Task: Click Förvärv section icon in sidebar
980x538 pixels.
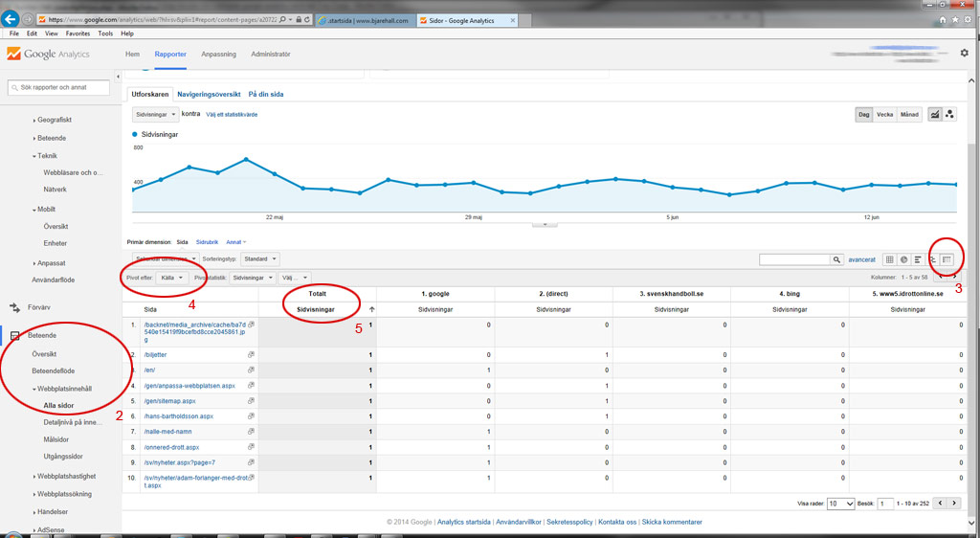Action: pos(15,307)
